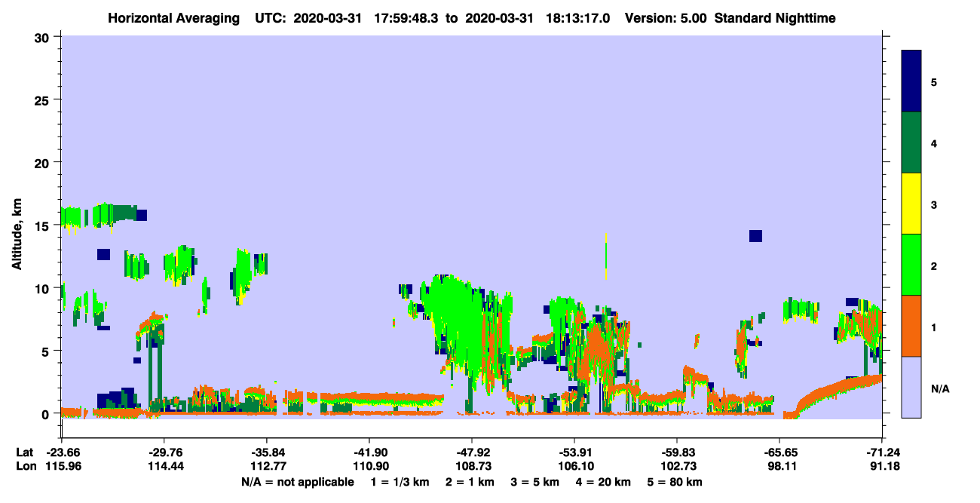Click the yellow colorbar segment labeled 3
The width and height of the screenshot is (980, 503).
coord(911,204)
